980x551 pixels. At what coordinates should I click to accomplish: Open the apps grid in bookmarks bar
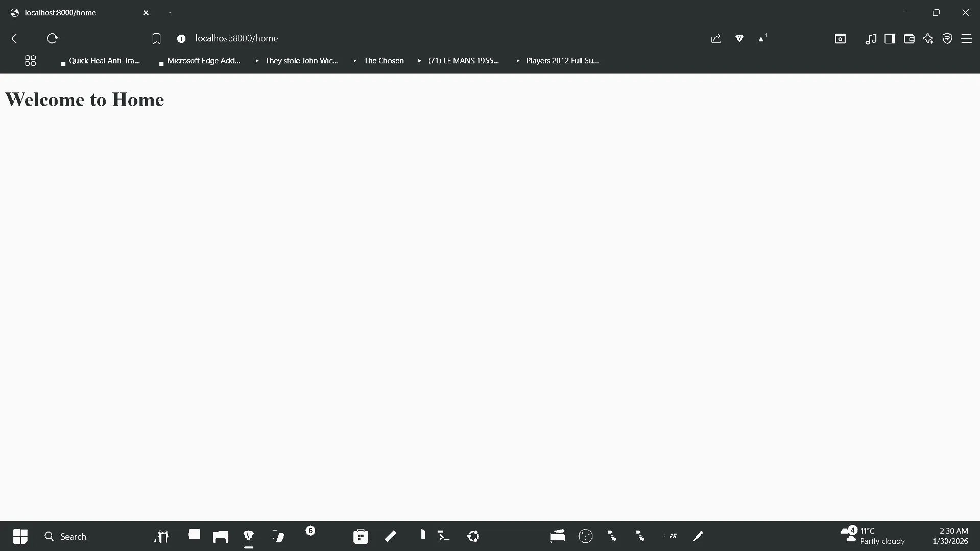31,61
